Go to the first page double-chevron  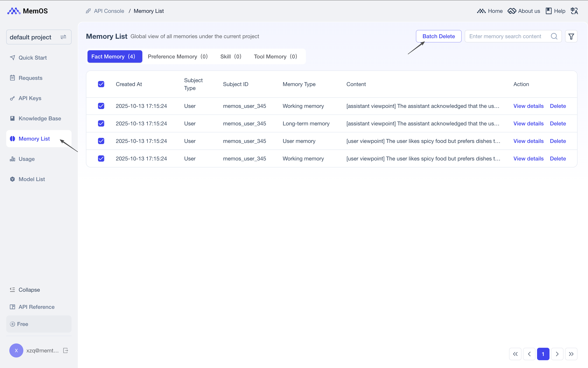(x=515, y=354)
